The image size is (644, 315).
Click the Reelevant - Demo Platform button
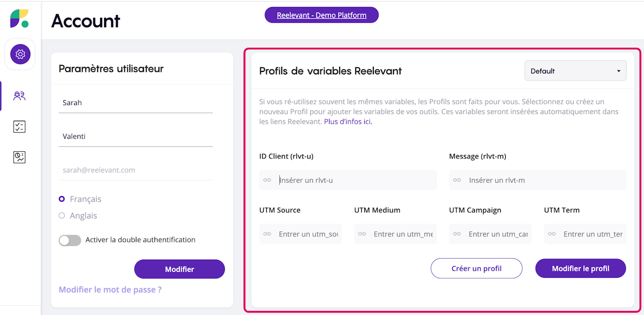(321, 15)
